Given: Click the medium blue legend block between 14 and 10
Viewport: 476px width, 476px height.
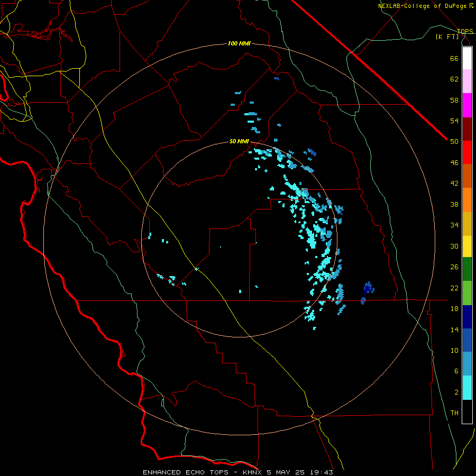Looking at the screenshot, I should pos(467,340).
